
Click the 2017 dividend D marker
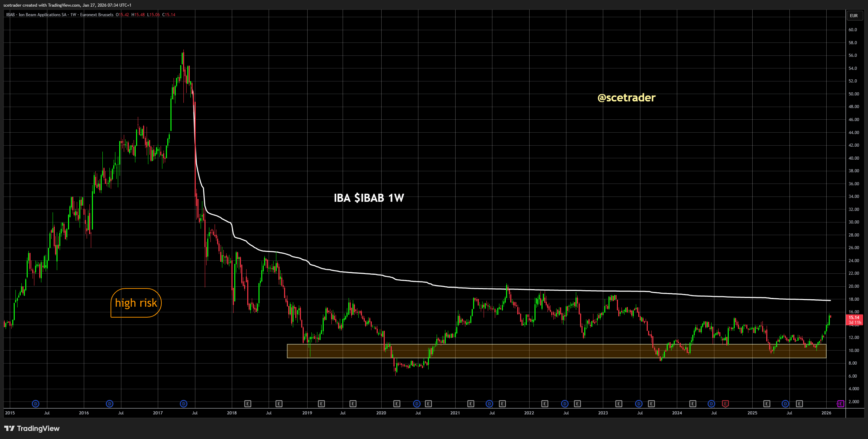click(x=183, y=404)
